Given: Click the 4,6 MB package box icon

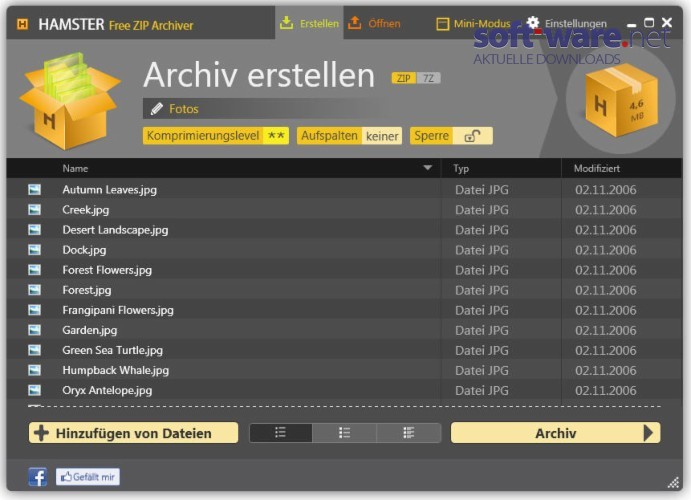Looking at the screenshot, I should click(620, 100).
